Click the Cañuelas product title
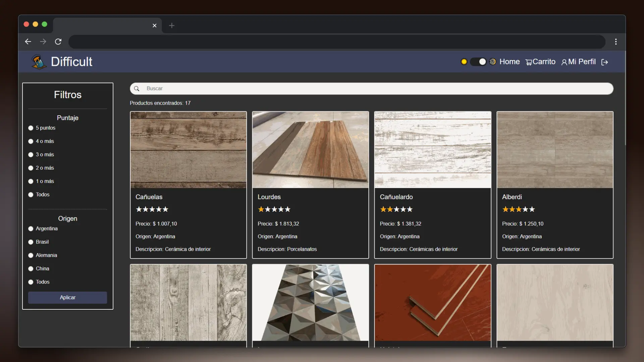The height and width of the screenshot is (362, 644). [x=149, y=197]
